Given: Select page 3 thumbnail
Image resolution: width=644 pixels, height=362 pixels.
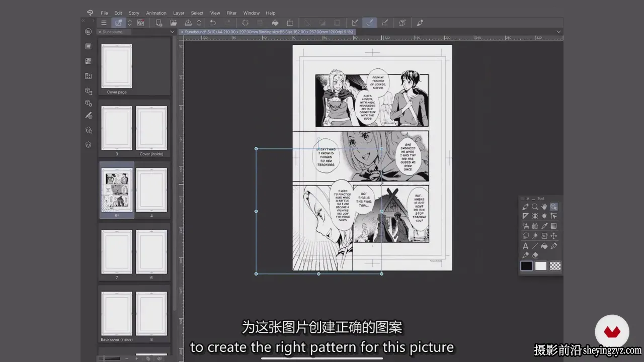Looking at the screenshot, I should tap(117, 128).
